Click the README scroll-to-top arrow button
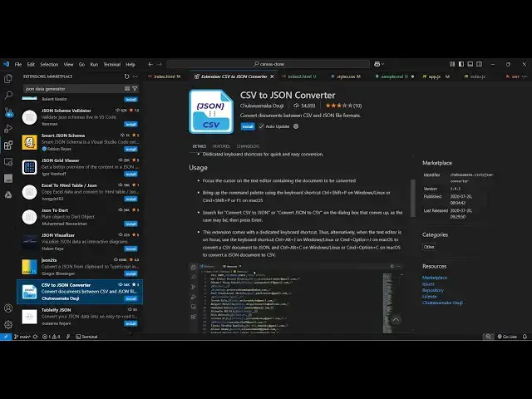 tap(396, 319)
